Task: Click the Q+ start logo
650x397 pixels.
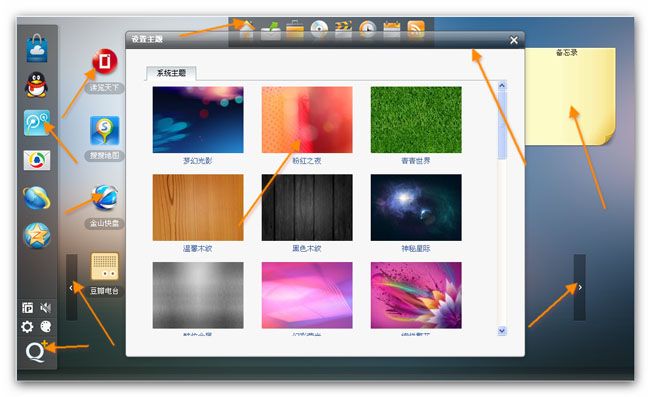Action: pos(36,351)
